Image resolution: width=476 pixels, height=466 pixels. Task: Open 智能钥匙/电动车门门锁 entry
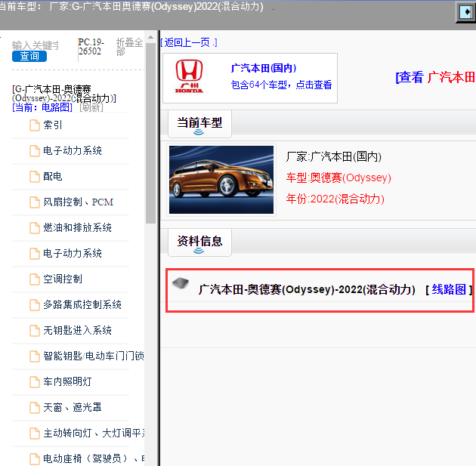coord(94,356)
